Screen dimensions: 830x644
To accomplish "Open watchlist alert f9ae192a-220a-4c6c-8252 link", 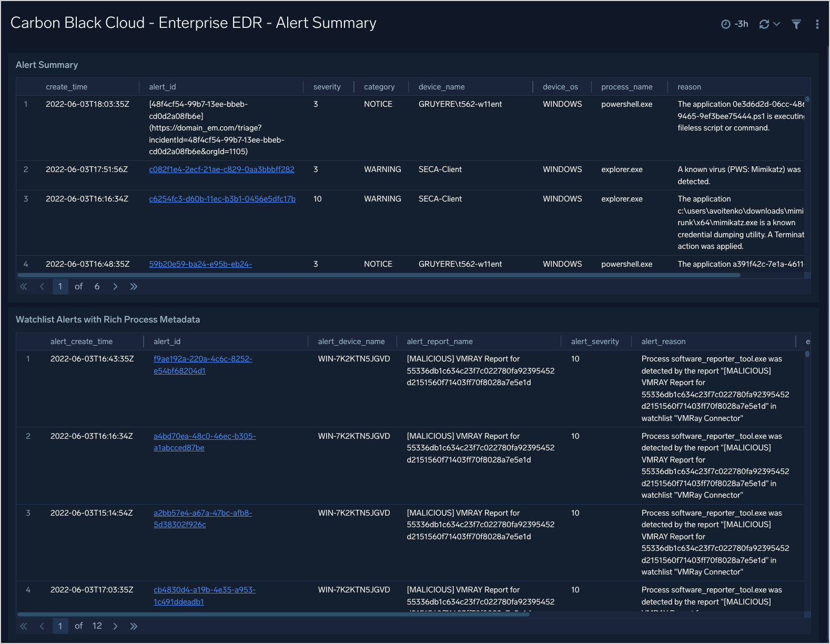I will coord(203,359).
